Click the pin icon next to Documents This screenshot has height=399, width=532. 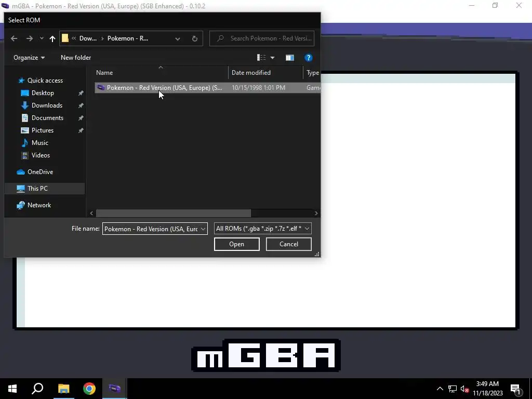point(81,118)
